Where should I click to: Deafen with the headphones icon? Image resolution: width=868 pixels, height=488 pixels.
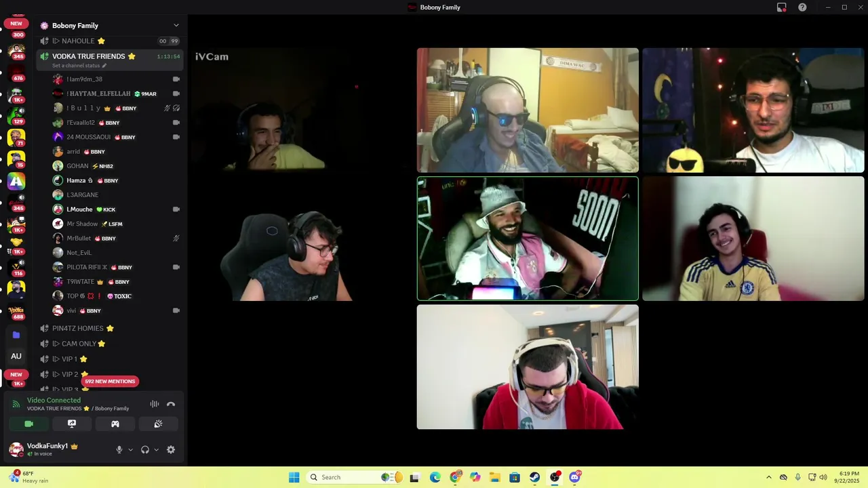144,449
